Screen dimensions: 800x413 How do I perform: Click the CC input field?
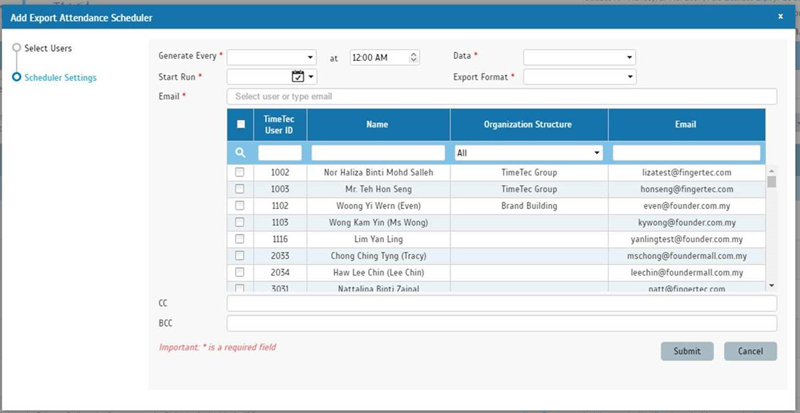click(x=502, y=303)
